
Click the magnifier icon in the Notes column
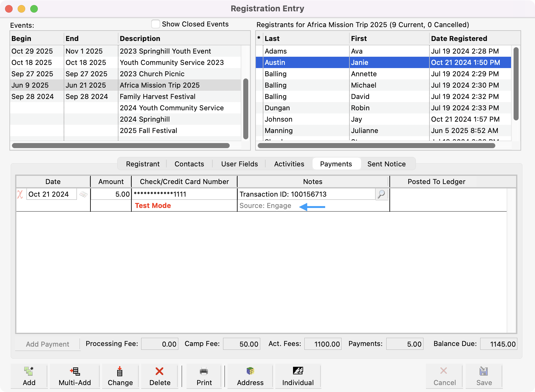coord(382,194)
